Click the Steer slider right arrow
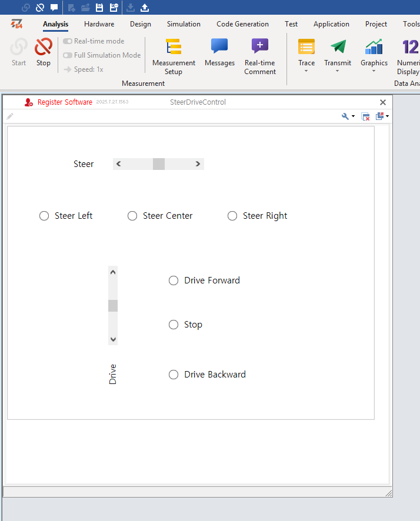This screenshot has width=420, height=521. pos(198,164)
